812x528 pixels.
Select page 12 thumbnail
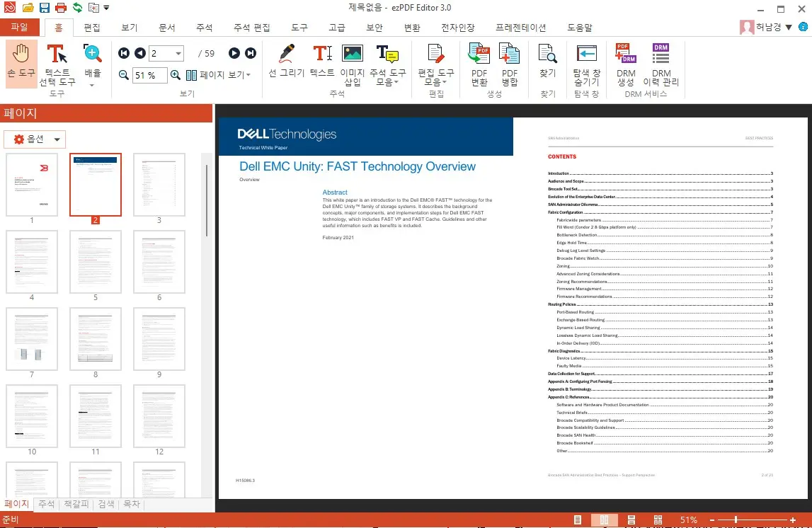pyautogui.click(x=159, y=416)
